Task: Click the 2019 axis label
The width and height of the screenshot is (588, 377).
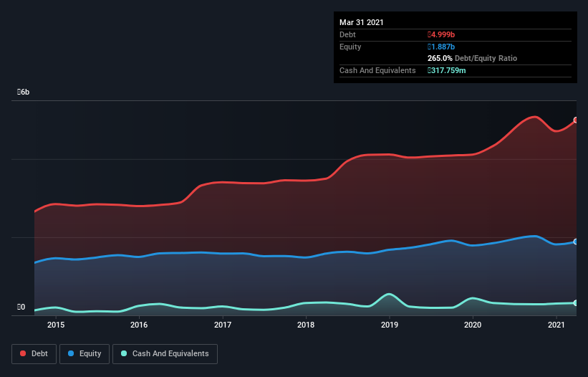Action: 390,325
